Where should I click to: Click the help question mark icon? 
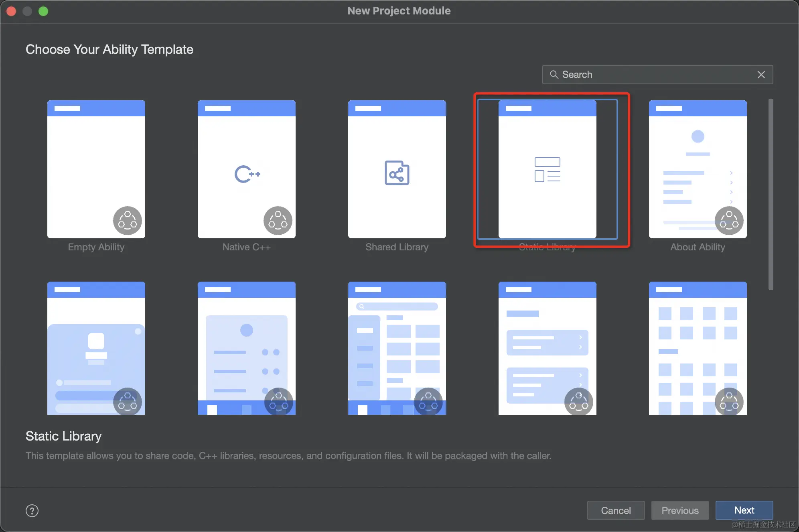(x=32, y=511)
